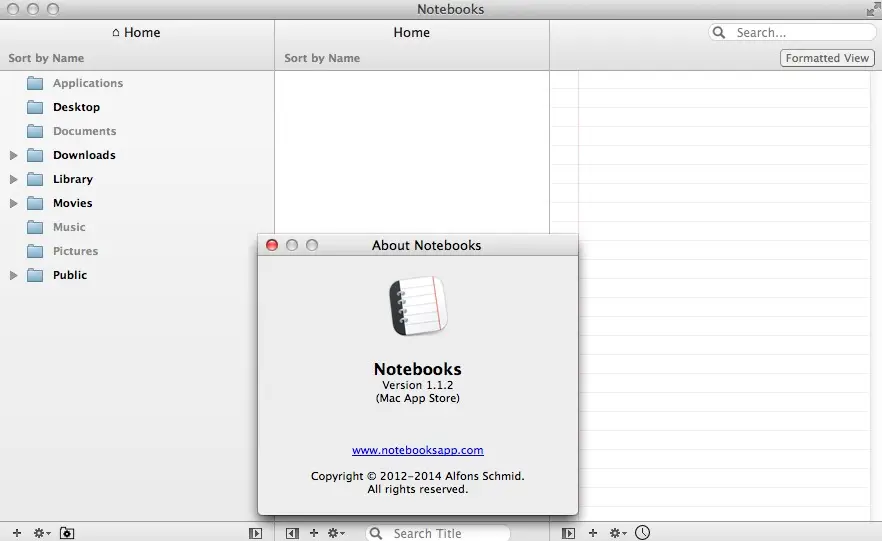Select the Public folder label
This screenshot has width=882, height=541.
coord(70,275)
